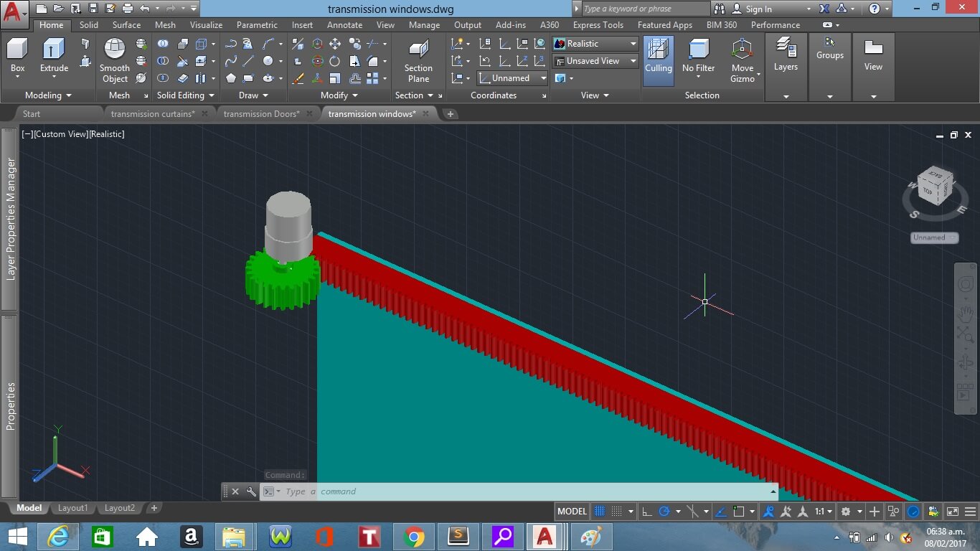Viewport: 980px width, 551px height.
Task: Click the Erase tool in Modify
Action: coord(298,78)
